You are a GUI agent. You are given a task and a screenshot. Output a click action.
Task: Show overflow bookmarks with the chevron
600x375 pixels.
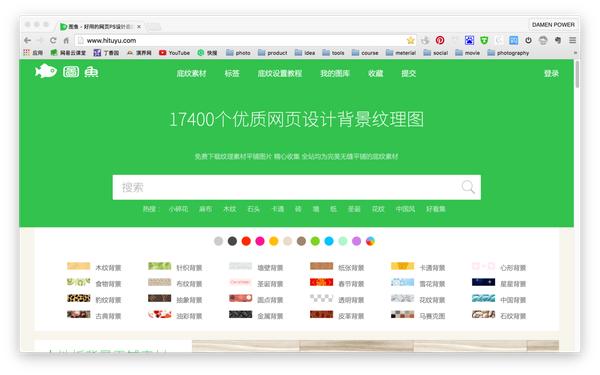(575, 53)
